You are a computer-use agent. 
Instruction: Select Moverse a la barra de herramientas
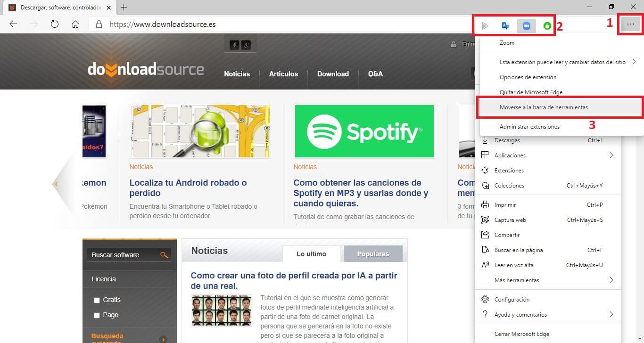560,107
